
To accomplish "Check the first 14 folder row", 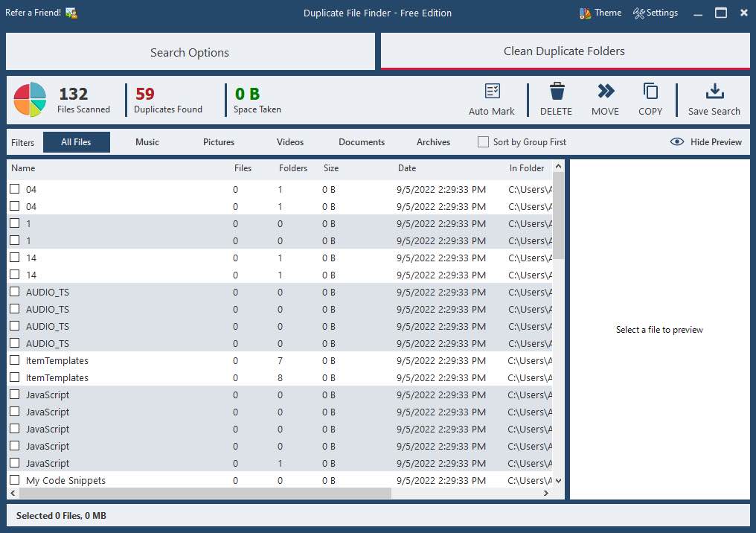I will click(x=15, y=258).
